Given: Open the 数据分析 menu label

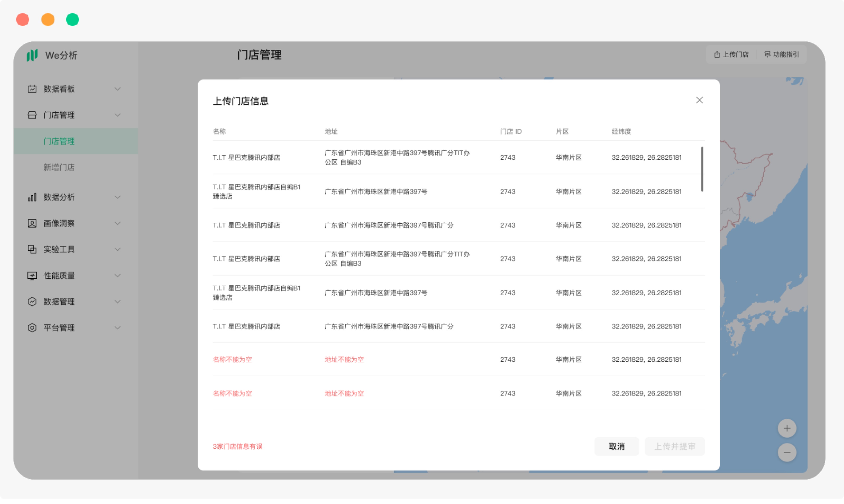Looking at the screenshot, I should (59, 197).
